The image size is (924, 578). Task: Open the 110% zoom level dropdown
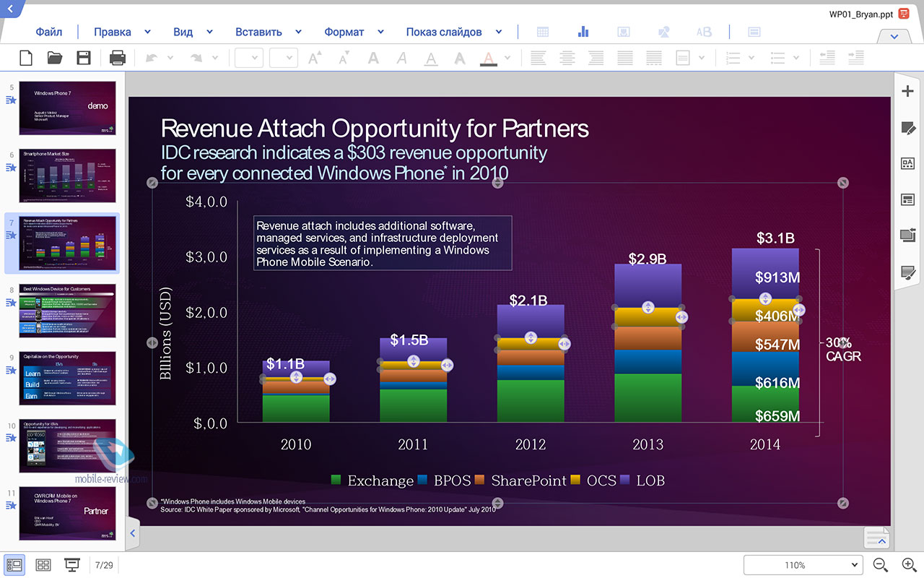pos(803,565)
